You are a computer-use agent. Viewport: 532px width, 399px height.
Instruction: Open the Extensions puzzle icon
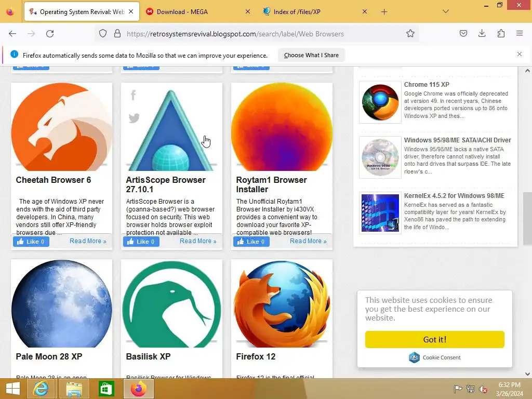[501, 33]
